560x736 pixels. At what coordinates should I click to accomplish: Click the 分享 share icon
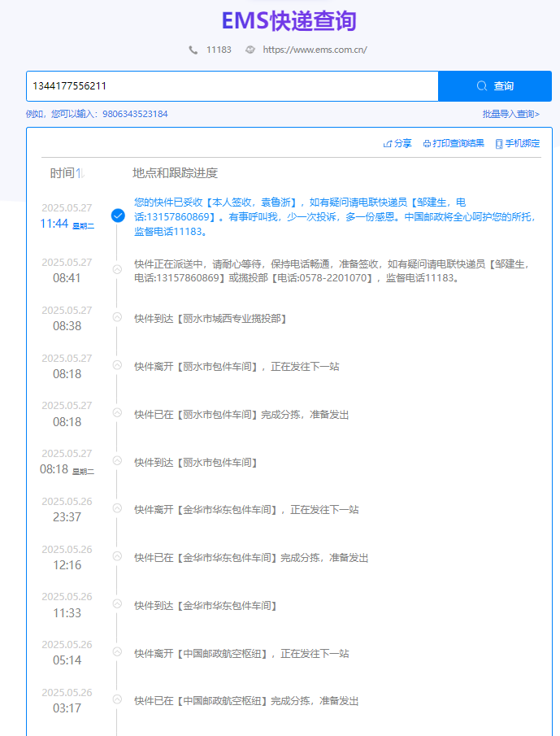pyautogui.click(x=388, y=144)
